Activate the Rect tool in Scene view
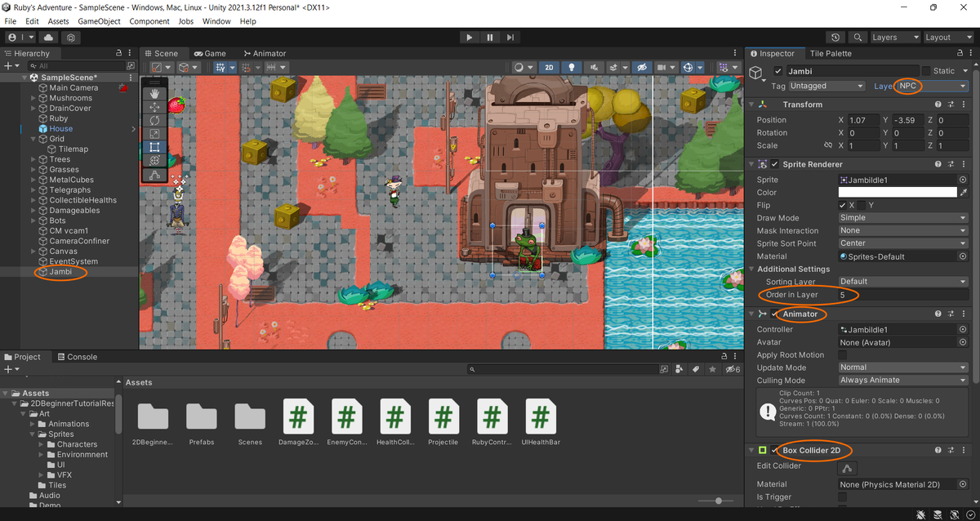Image resolution: width=980 pixels, height=521 pixels. click(154, 147)
